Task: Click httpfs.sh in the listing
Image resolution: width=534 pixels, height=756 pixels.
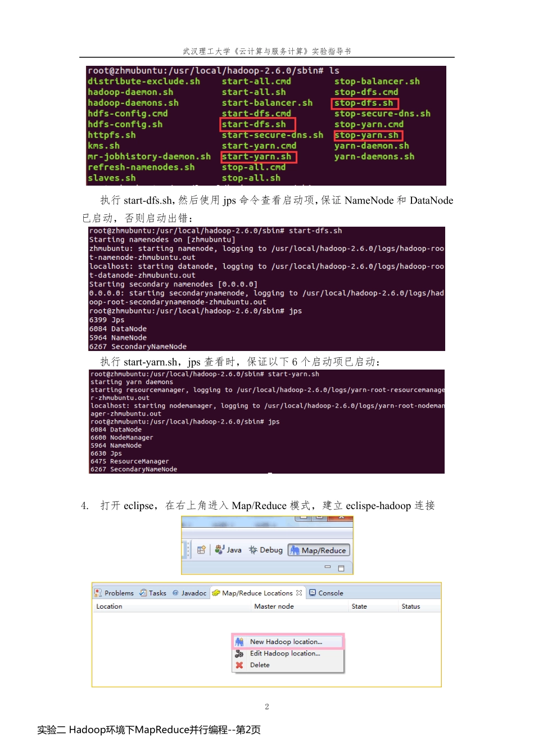Action: pos(112,135)
